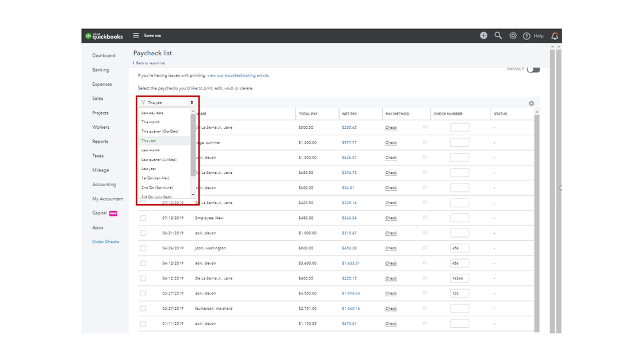Tick the checkbox for faulkerson, maichard paycheck

[x=143, y=309]
